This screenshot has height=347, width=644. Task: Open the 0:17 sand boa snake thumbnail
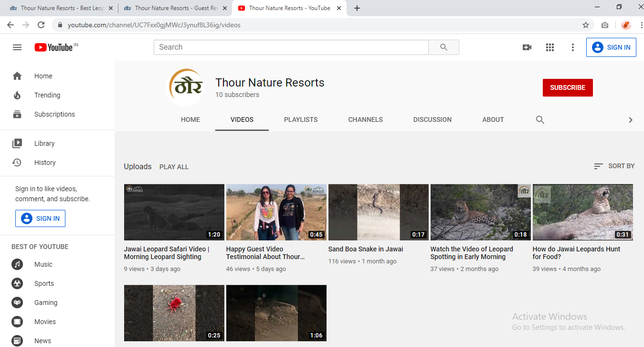[379, 212]
